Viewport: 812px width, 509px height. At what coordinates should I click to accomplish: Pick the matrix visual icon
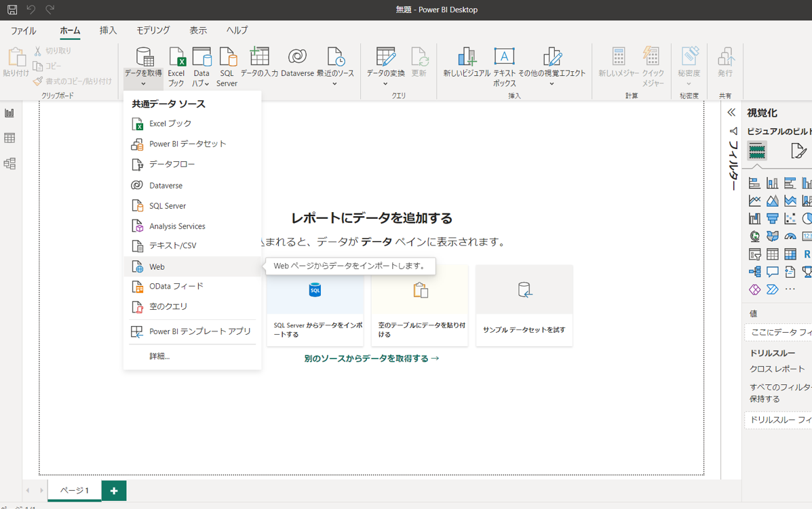click(x=790, y=254)
